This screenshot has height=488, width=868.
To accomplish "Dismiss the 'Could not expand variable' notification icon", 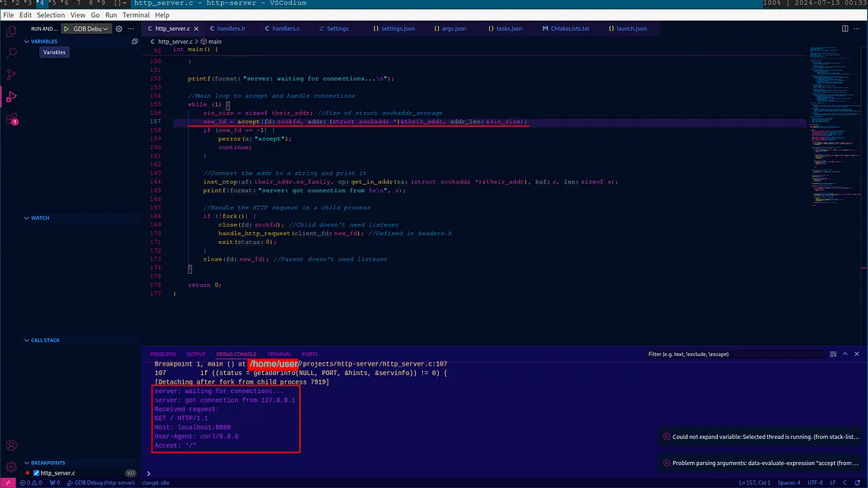I will (x=667, y=437).
